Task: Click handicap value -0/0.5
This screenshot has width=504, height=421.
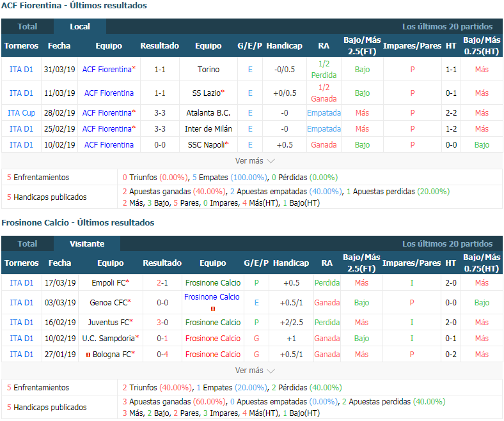Action: [285, 70]
